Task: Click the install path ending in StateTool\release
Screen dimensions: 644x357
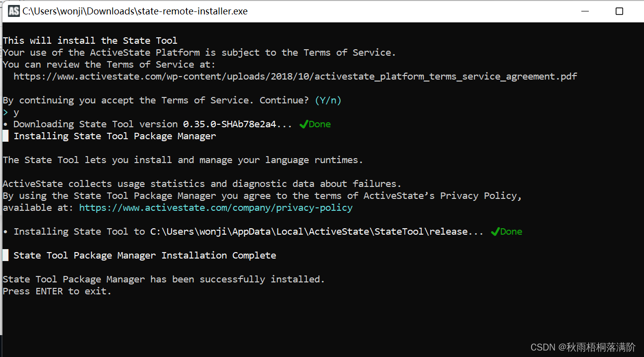Action: click(x=309, y=232)
